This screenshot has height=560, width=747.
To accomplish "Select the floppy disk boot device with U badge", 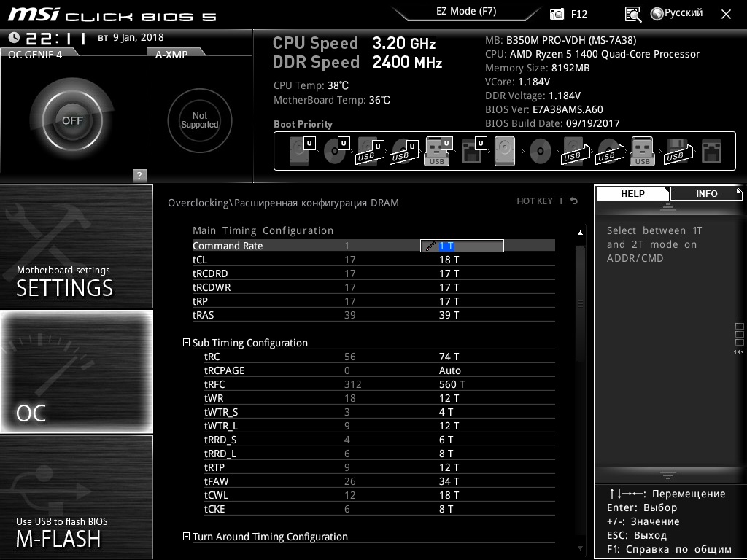I will pyautogui.click(x=473, y=151).
